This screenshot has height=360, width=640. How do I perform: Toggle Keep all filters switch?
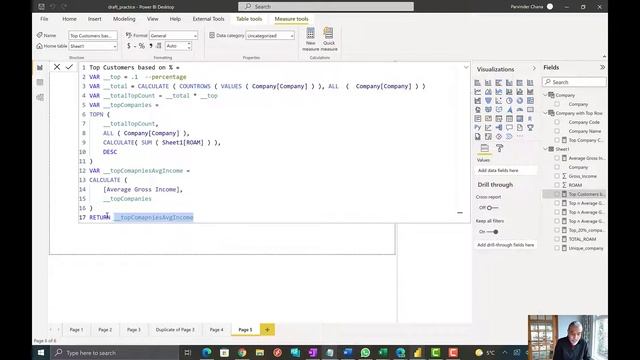click(x=493, y=232)
